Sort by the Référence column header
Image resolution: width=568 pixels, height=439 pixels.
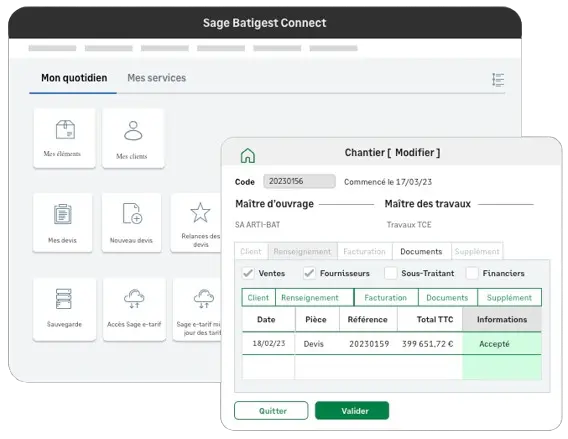click(368, 319)
